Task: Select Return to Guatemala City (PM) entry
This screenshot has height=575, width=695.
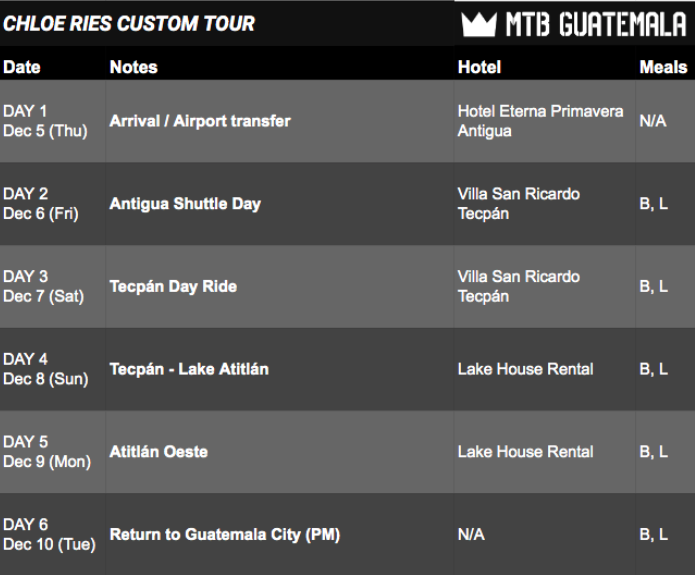Action: (225, 535)
